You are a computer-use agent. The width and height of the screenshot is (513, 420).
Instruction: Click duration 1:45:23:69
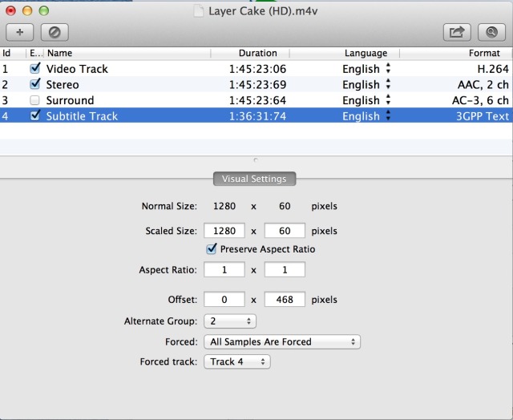(257, 85)
